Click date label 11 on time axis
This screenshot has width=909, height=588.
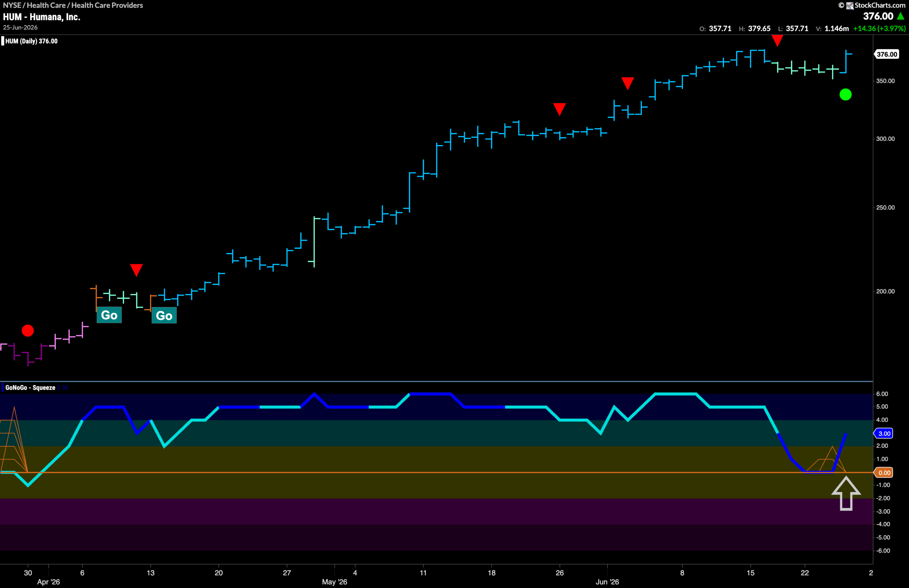423,573
